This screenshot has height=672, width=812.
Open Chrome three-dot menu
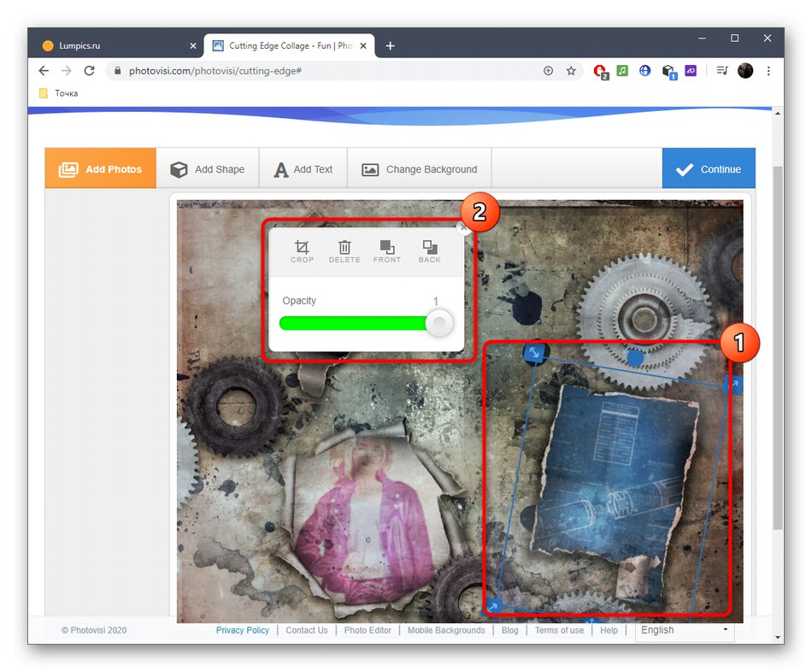tap(768, 70)
